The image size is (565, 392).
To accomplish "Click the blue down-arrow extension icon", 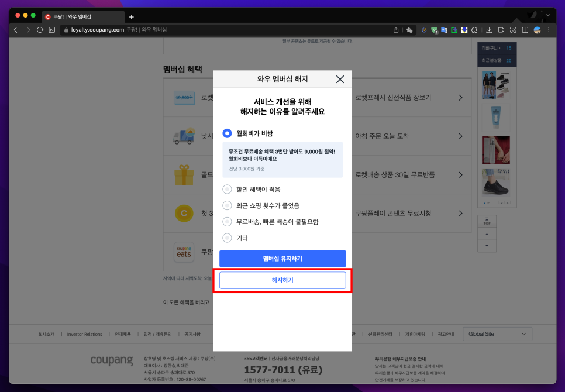I will click(x=464, y=30).
